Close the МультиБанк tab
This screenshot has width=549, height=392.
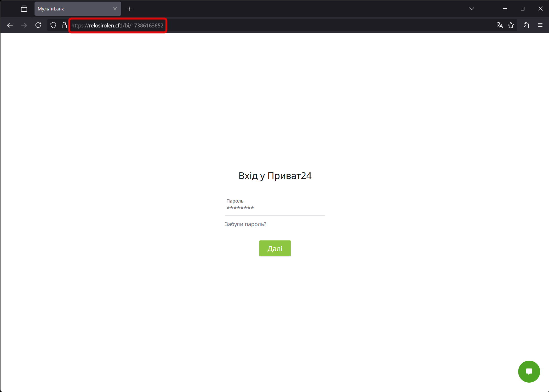(x=115, y=9)
